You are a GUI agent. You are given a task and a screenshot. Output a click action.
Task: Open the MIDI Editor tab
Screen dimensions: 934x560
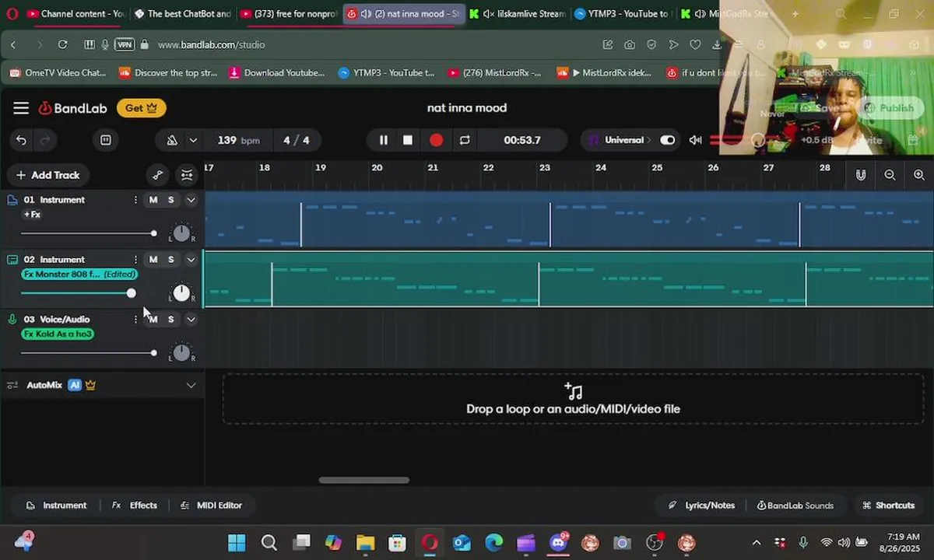[211, 506]
